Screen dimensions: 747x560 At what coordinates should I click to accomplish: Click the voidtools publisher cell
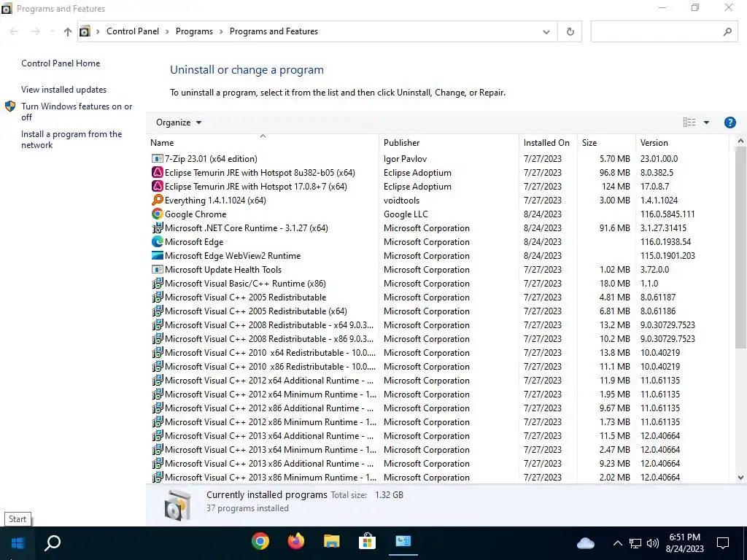[x=402, y=201]
